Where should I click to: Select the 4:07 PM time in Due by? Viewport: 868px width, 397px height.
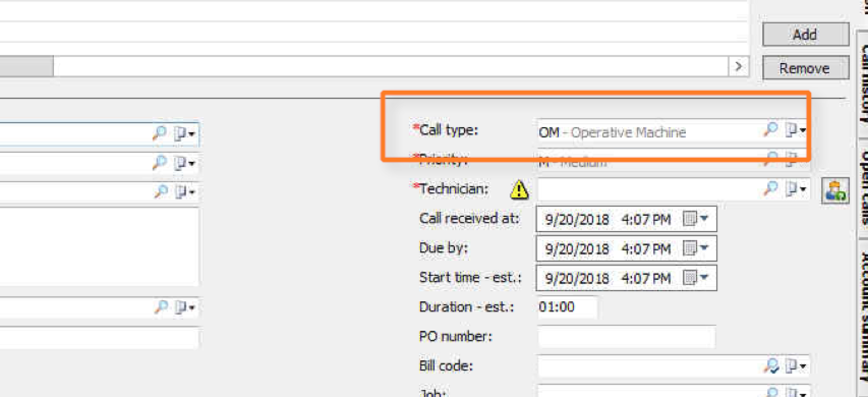pyautogui.click(x=646, y=249)
